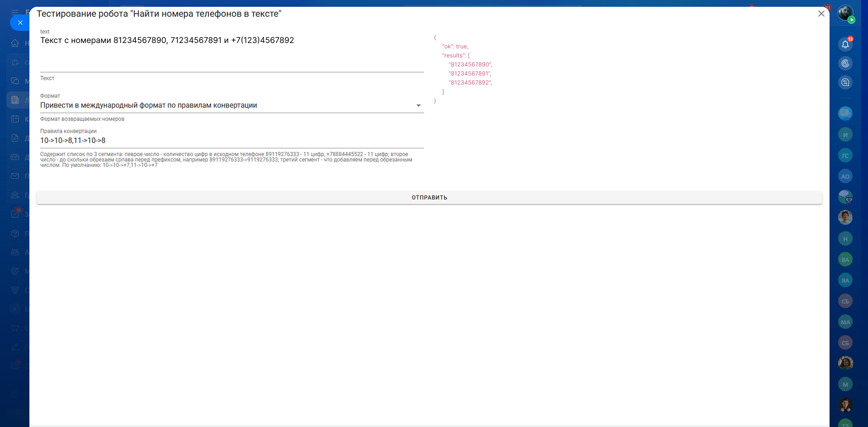
Task: Expand the Формат dropdown arrow
Action: click(418, 105)
